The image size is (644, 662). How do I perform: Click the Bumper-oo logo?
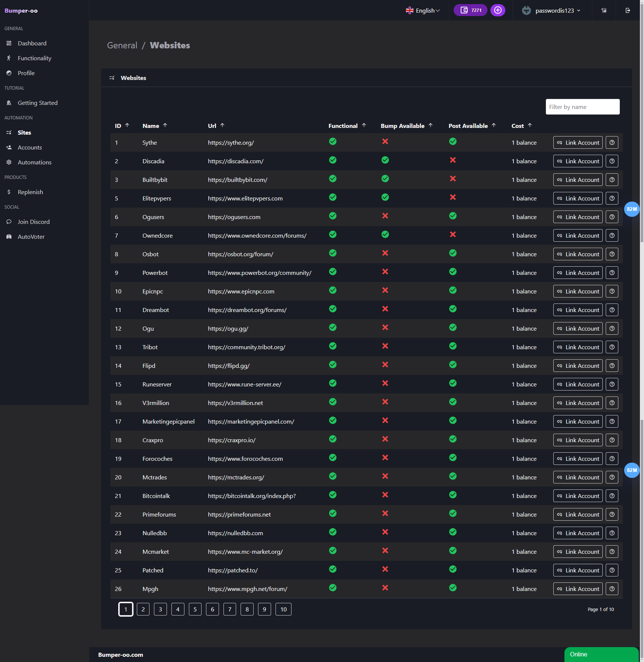coord(21,10)
